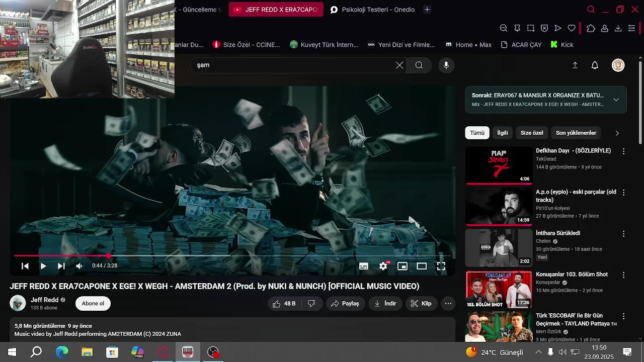Add page to bookmarks with heart icon
644x362 pixels.
tap(572, 28)
